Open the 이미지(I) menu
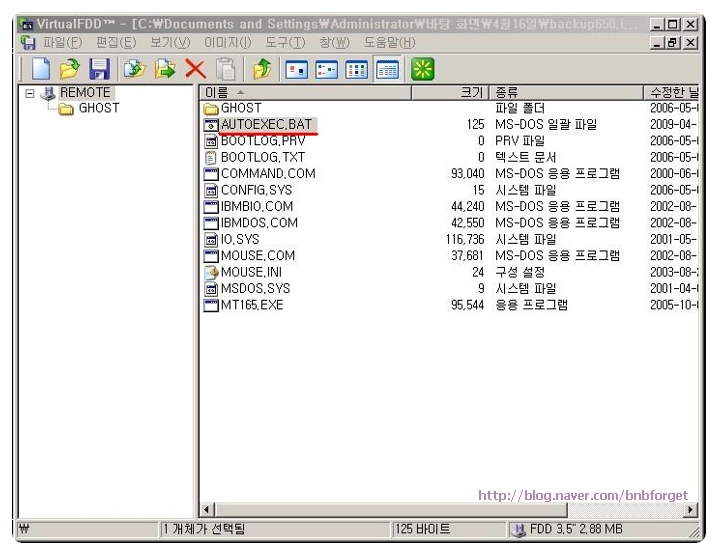This screenshot has height=555, width=718. click(x=228, y=43)
